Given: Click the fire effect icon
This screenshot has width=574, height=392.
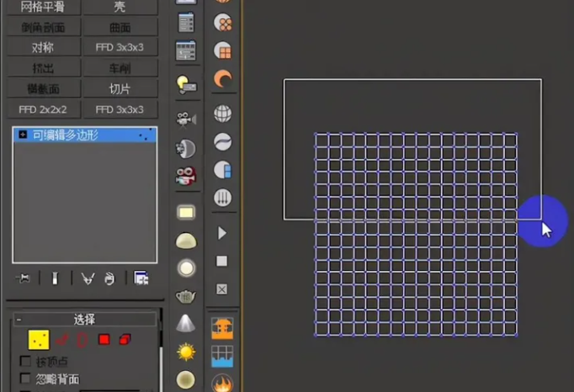Looking at the screenshot, I should [222, 384].
